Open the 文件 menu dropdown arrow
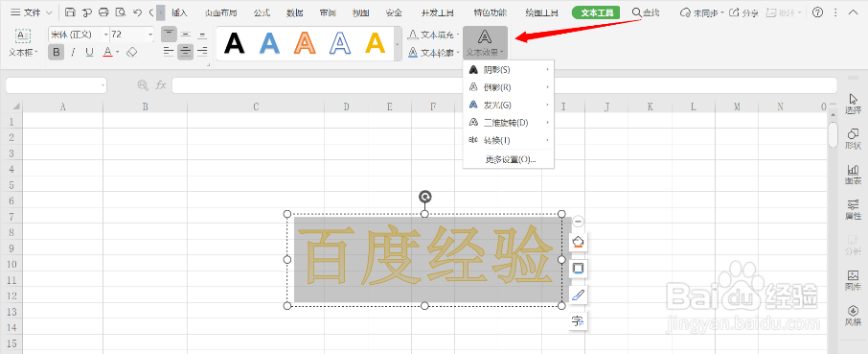 (49, 12)
